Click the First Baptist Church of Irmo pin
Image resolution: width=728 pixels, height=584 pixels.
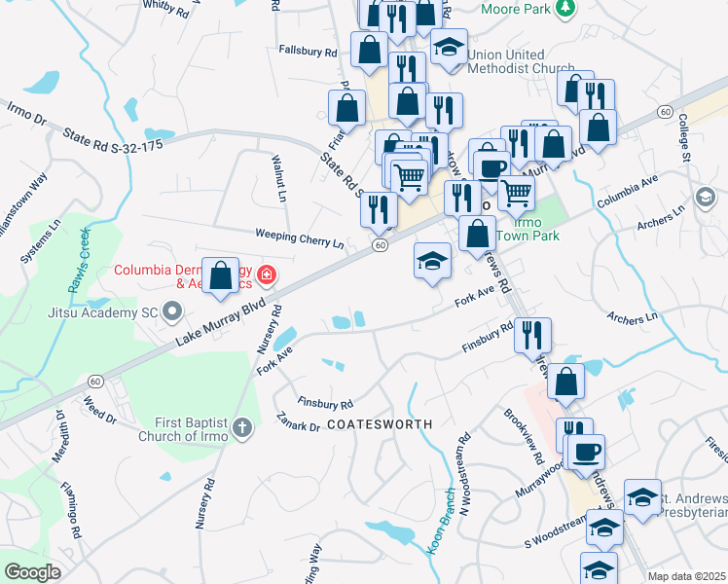(242, 427)
